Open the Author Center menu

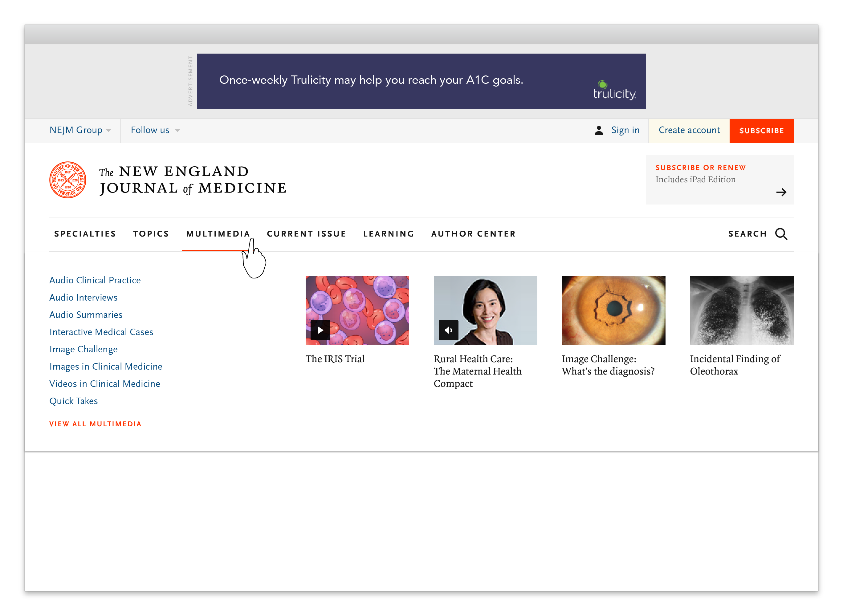(473, 234)
